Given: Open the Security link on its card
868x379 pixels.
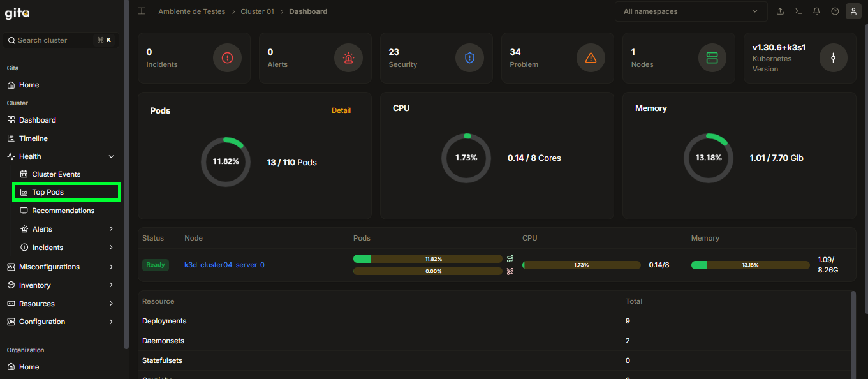Looking at the screenshot, I should point(403,64).
